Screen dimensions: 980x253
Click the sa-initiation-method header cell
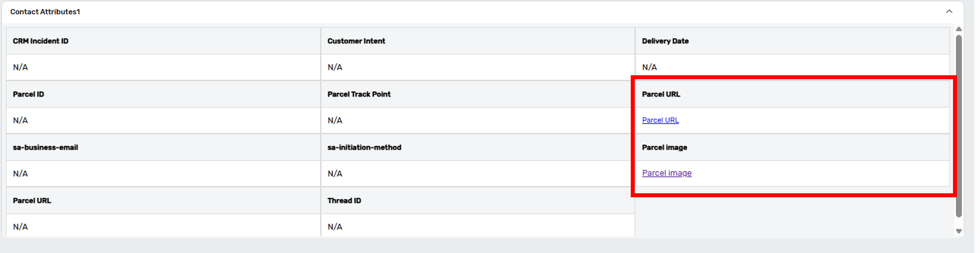pos(364,148)
